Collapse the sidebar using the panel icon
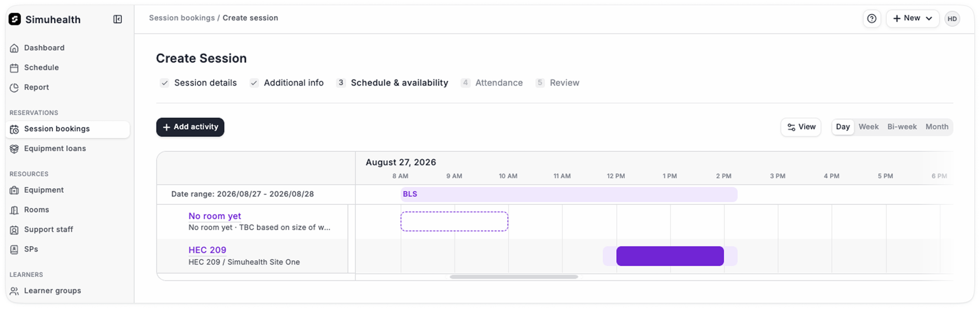980x309 pixels. click(x=118, y=19)
